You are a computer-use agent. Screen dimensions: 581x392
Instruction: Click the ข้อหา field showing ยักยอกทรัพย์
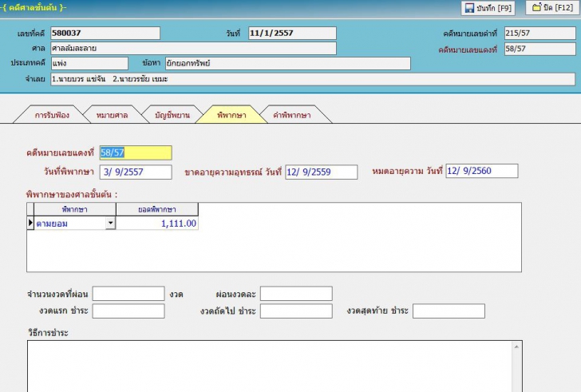pos(287,63)
